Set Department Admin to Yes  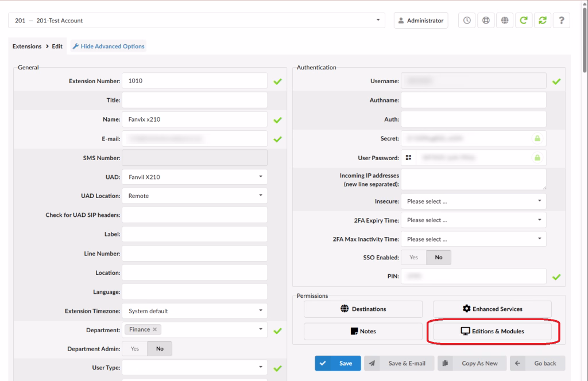click(134, 349)
